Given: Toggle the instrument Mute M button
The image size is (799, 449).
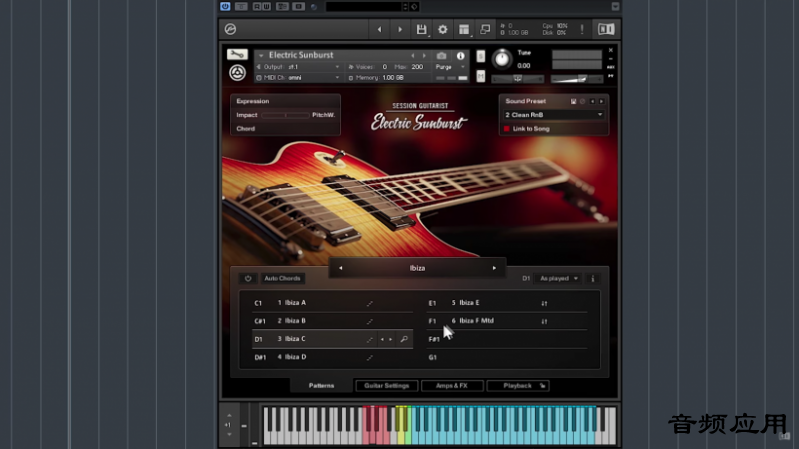Looking at the screenshot, I should [x=481, y=76].
